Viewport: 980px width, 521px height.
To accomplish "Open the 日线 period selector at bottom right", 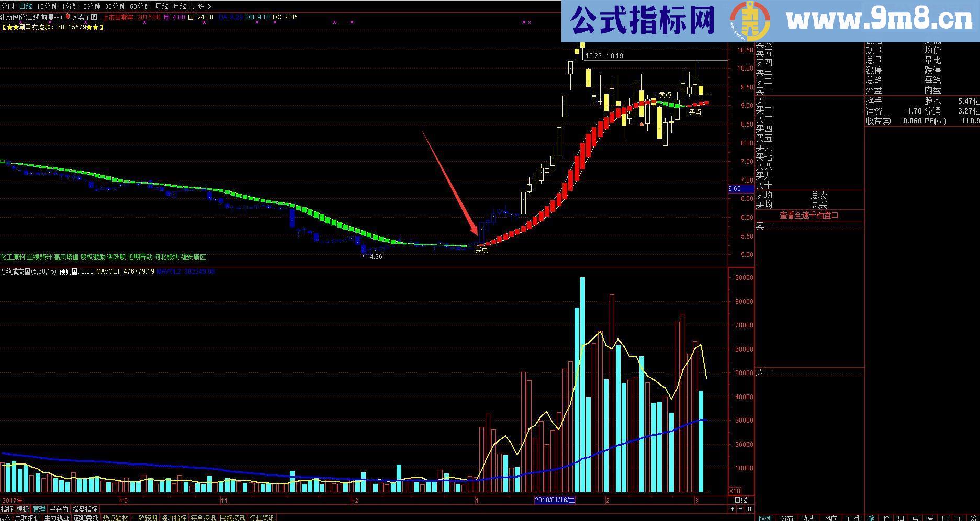I will coord(740,500).
